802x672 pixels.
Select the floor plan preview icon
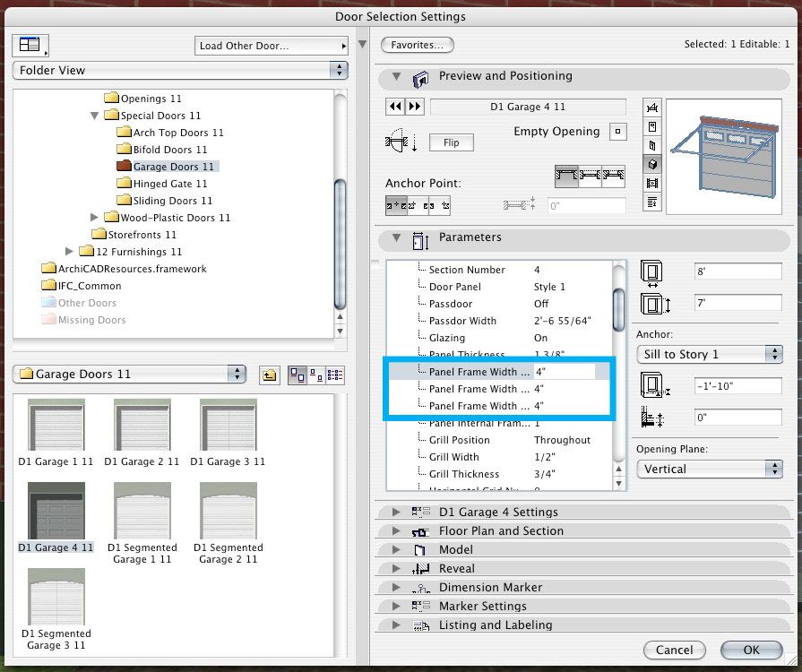click(x=652, y=108)
